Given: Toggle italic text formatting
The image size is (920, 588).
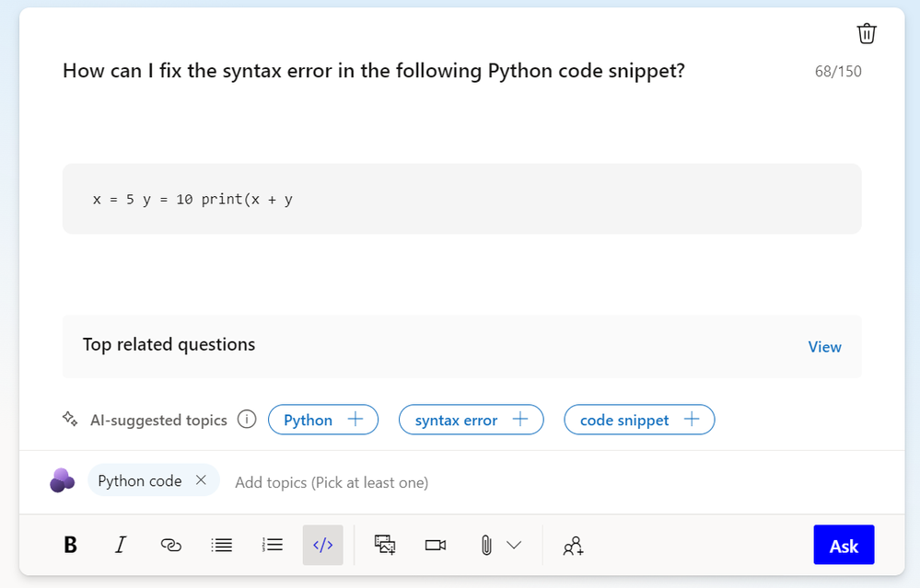Looking at the screenshot, I should 121,545.
